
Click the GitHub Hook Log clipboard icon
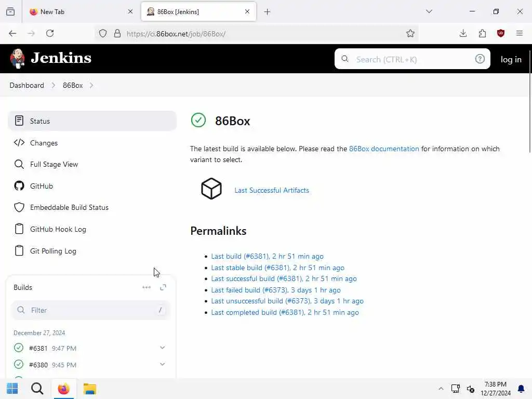coord(19,229)
